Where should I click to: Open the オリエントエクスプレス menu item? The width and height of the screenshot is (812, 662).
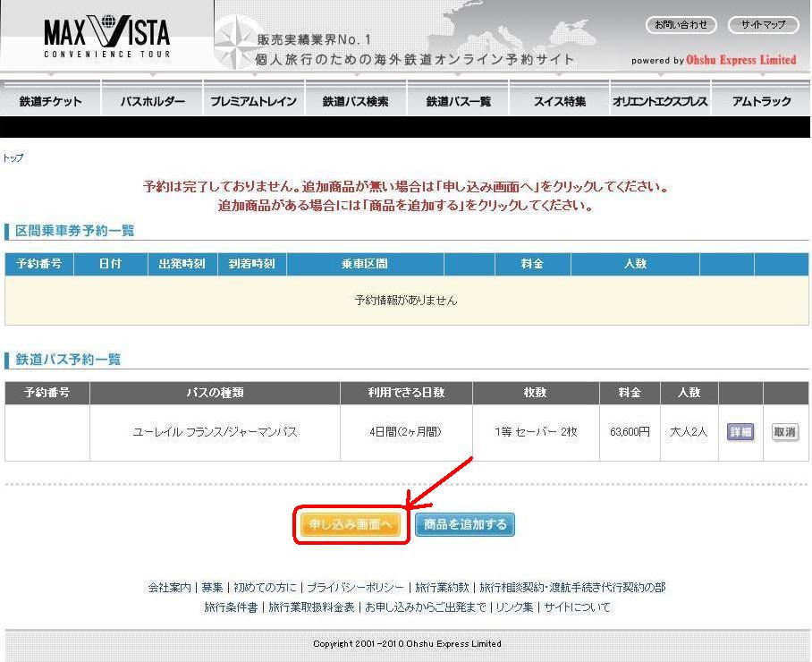tap(660, 101)
